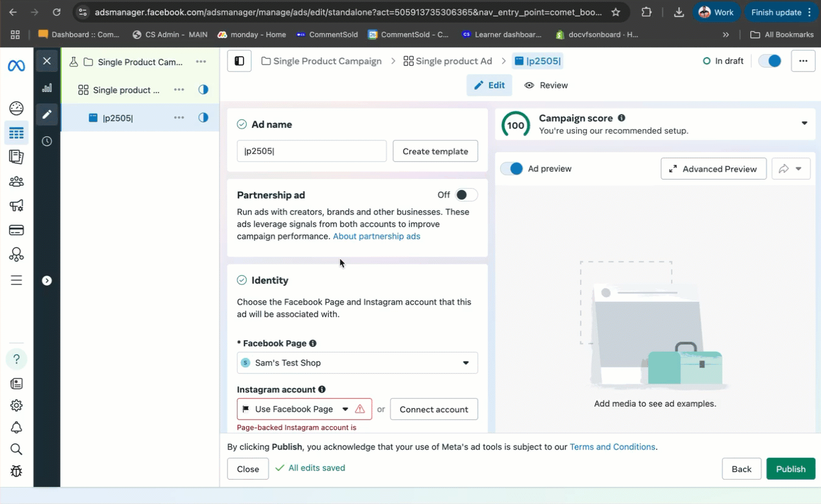This screenshot has height=504, width=821.
Task: Open About partnership ads link
Action: pos(376,236)
